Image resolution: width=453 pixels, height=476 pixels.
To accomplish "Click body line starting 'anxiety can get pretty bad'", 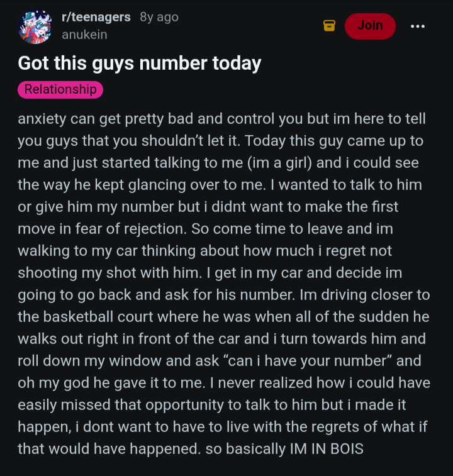I will click(x=222, y=118).
